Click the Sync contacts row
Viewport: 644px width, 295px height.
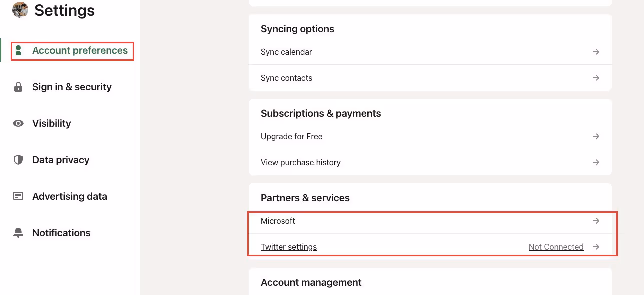(286, 77)
